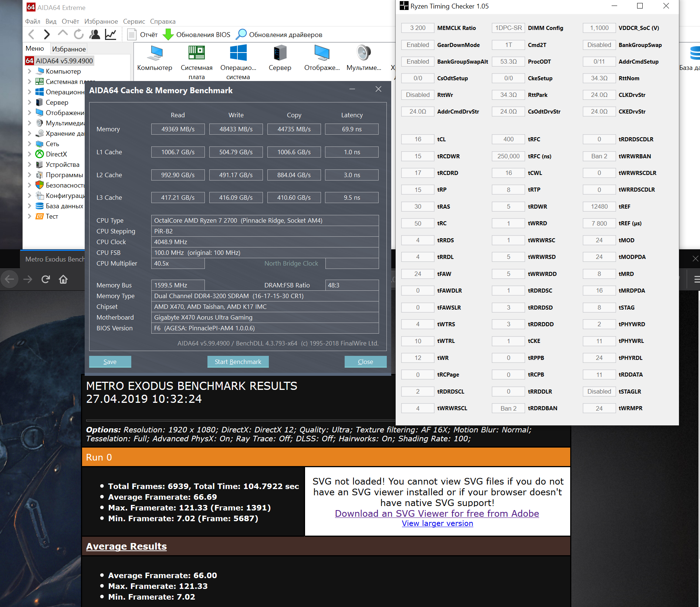Click Close button in benchmark dialog

click(x=365, y=362)
